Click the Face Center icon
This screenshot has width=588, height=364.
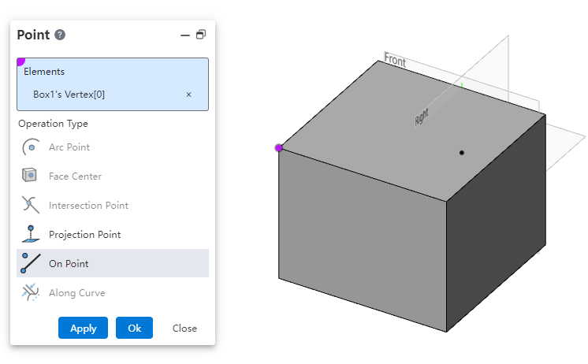pyautogui.click(x=30, y=175)
